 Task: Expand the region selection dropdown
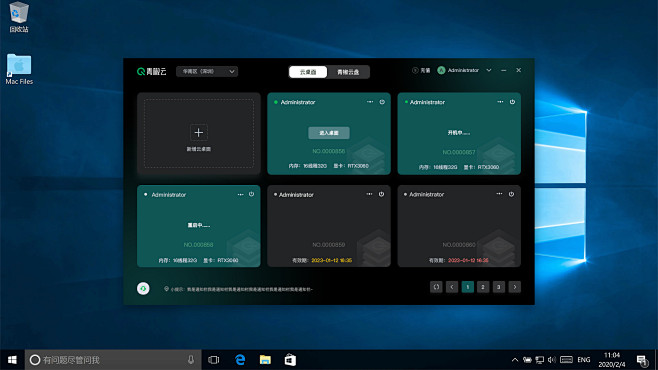[x=207, y=71]
